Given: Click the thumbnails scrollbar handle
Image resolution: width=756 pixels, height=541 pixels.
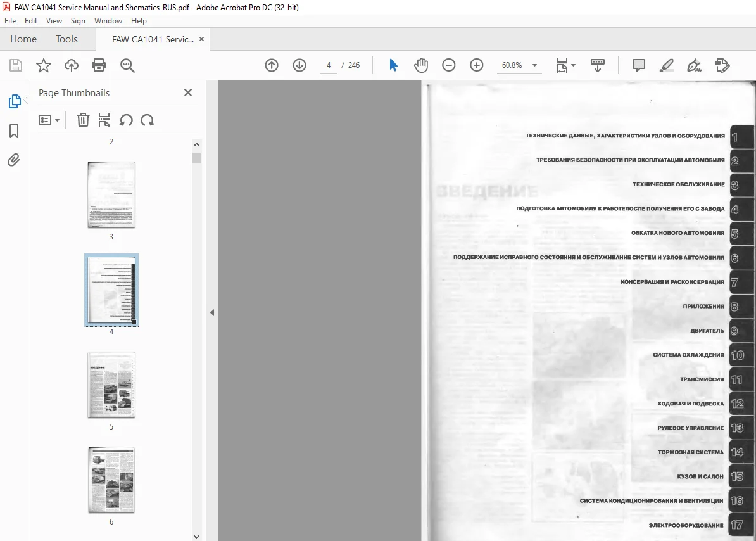Looking at the screenshot, I should pos(196,158).
